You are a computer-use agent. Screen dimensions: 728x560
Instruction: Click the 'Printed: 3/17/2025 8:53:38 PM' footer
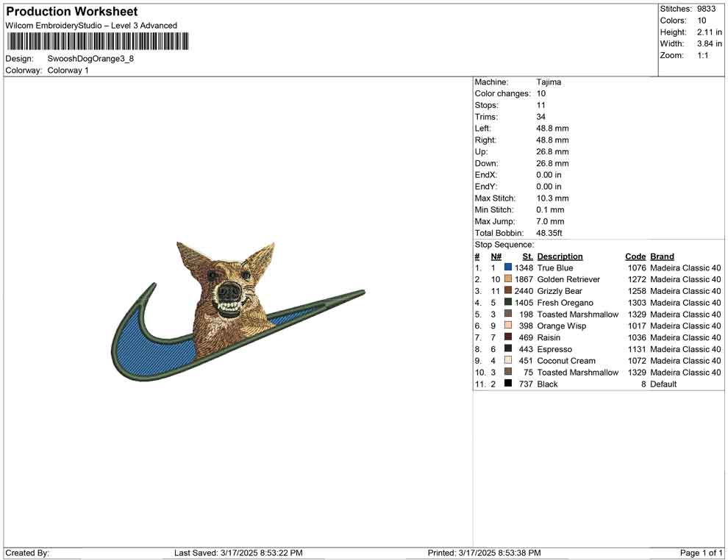pyautogui.click(x=484, y=553)
